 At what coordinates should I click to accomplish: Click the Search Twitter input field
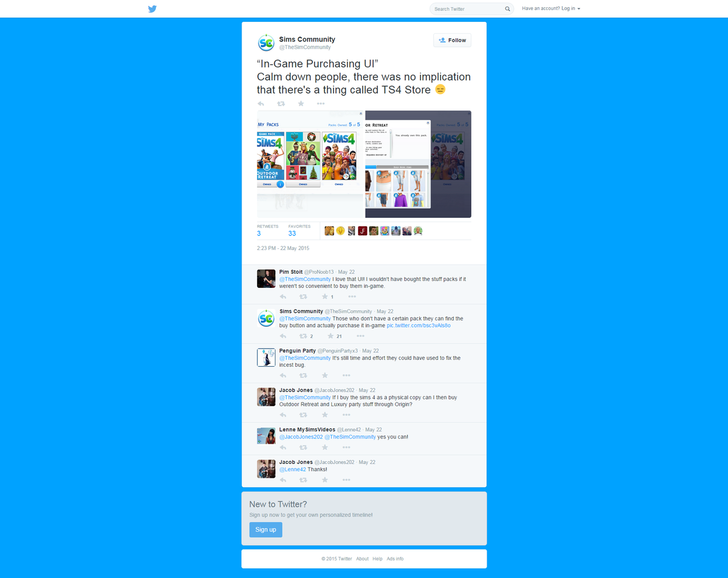[x=467, y=8]
